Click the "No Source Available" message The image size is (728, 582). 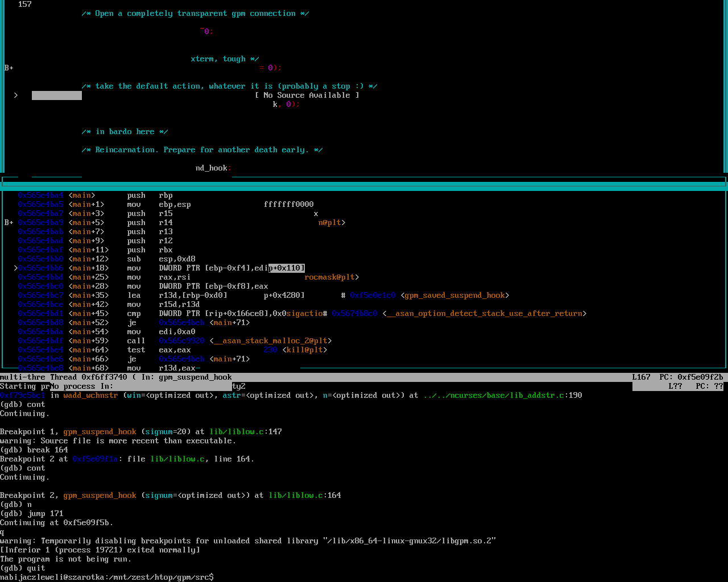tap(307, 95)
